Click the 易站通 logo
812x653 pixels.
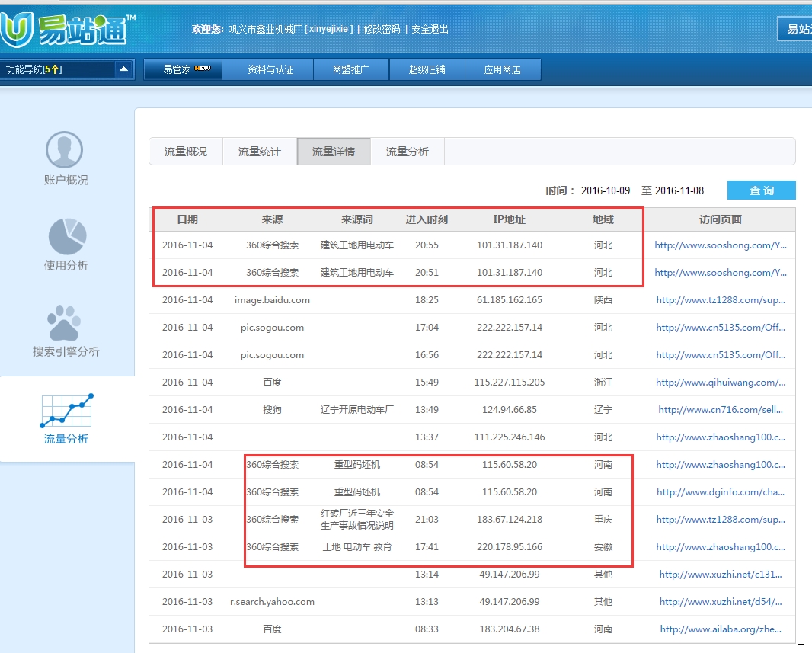click(x=67, y=29)
